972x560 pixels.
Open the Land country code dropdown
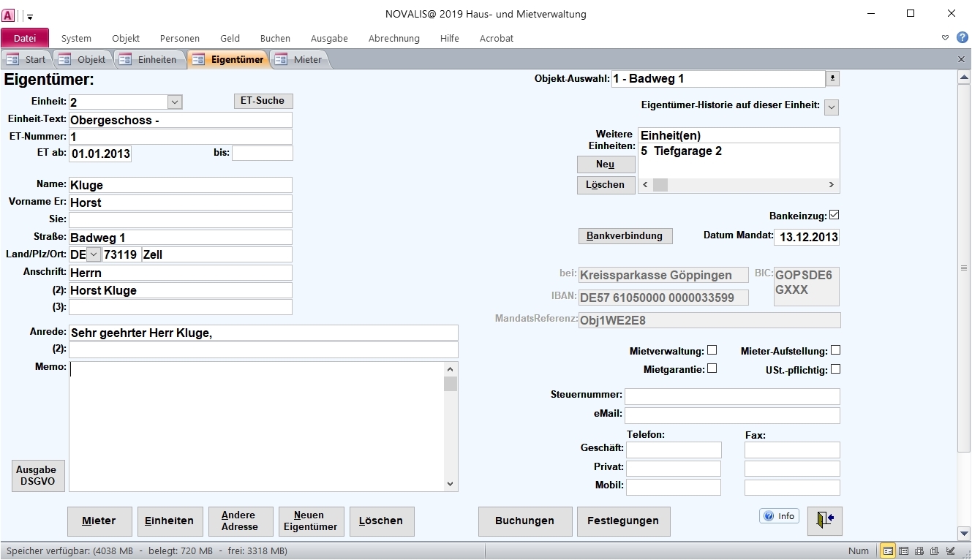(x=94, y=254)
